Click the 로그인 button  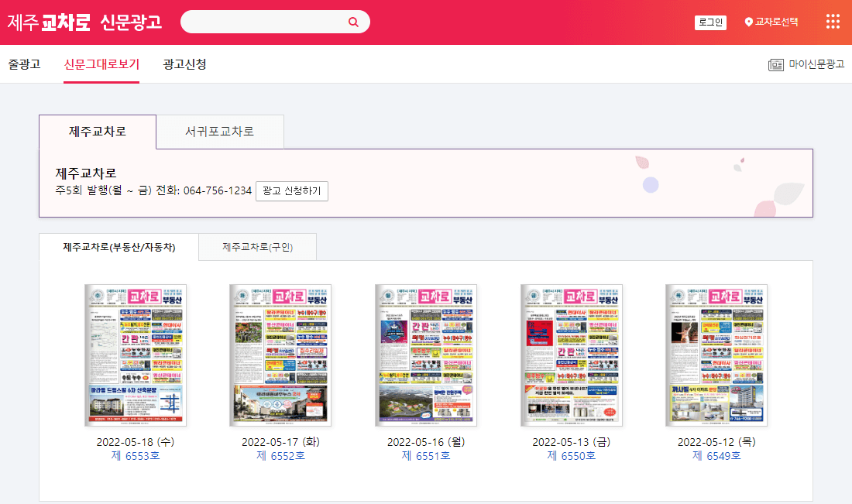[x=711, y=22]
